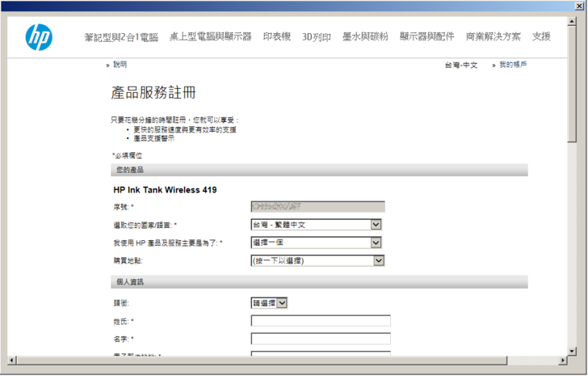The image size is (588, 376).
Task: Expand the 請選擇 title dropdown
Action: 269,303
